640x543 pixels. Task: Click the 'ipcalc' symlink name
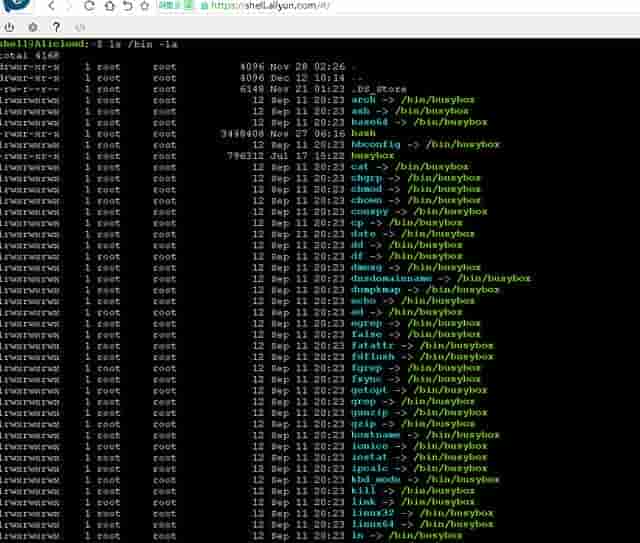[369, 469]
